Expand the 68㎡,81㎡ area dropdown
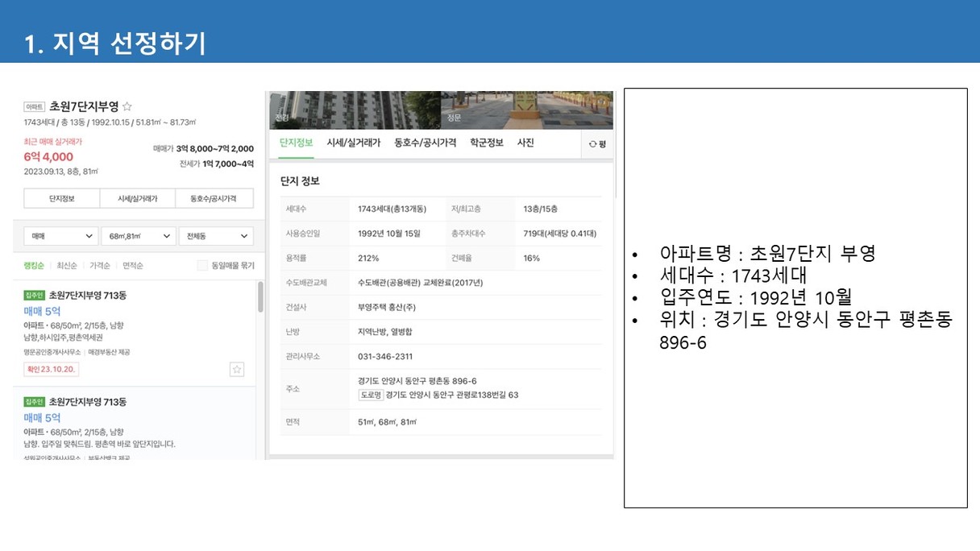The height and width of the screenshot is (551, 980). pos(138,236)
